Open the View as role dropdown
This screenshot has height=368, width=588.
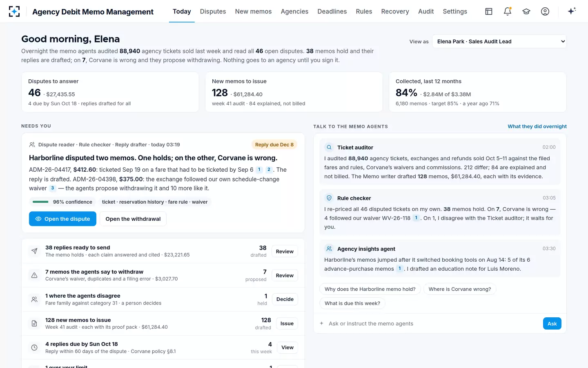coord(499,41)
